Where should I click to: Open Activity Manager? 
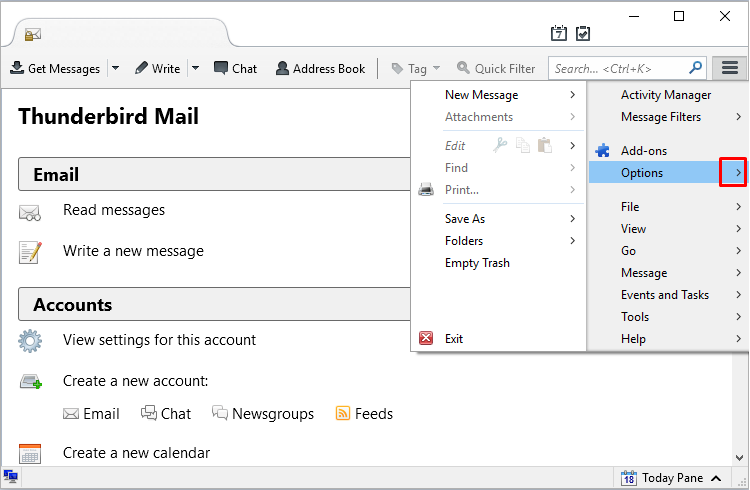pyautogui.click(x=667, y=95)
